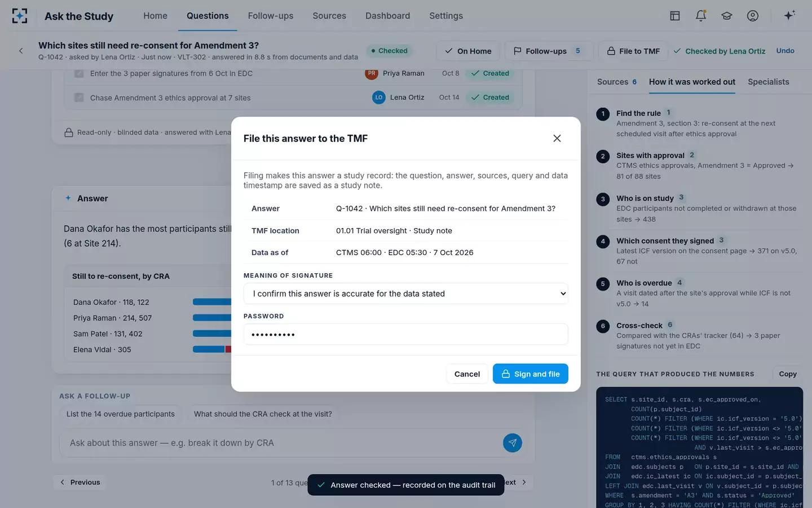Click the sparkle assistant icon
The width and height of the screenshot is (812, 508).
[x=789, y=15]
